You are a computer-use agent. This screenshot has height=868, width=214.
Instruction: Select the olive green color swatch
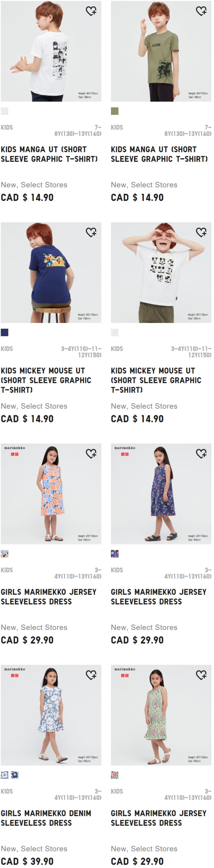pos(115,111)
